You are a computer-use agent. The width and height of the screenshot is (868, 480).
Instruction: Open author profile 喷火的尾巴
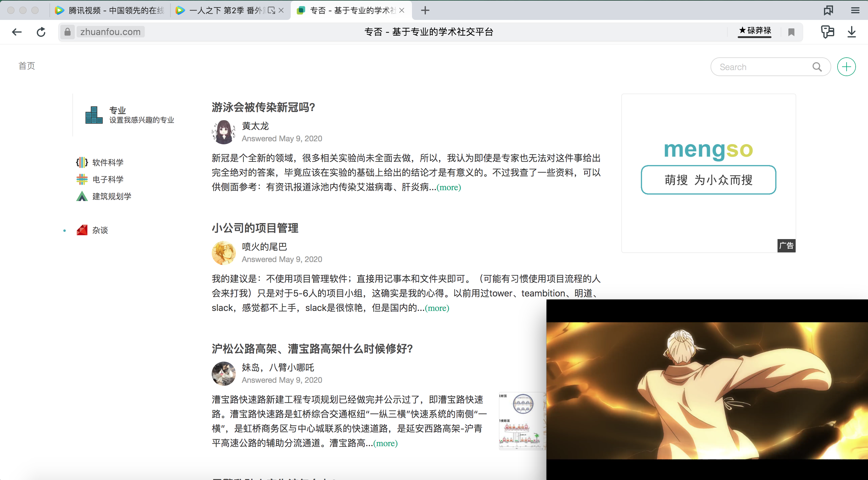point(264,247)
